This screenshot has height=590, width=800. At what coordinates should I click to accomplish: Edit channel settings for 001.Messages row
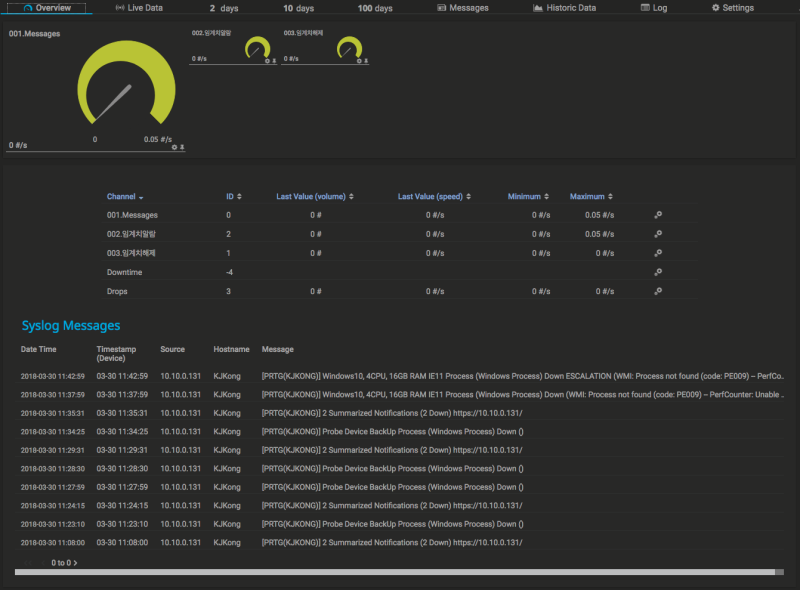658,215
